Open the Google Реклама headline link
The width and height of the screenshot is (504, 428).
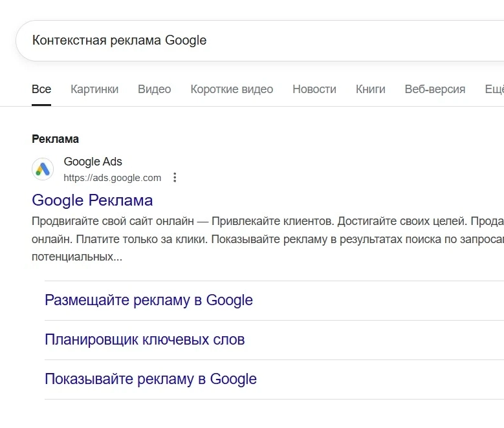click(x=93, y=200)
